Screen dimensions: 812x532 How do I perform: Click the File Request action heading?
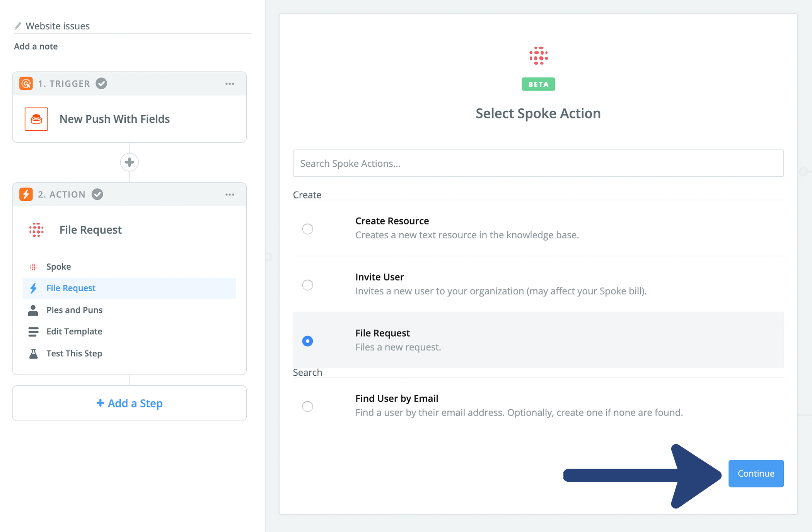[90, 230]
